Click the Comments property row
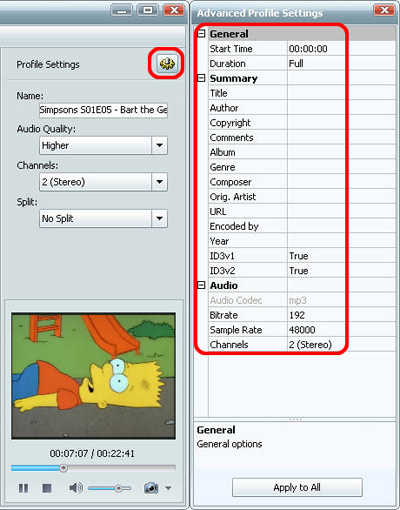Viewport: 400px width, 510px height. tap(302, 137)
